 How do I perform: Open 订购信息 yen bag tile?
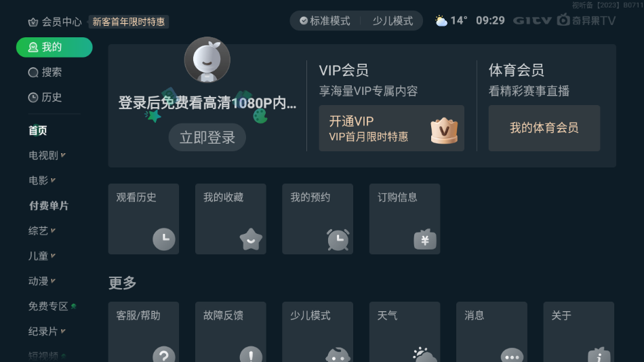(405, 218)
